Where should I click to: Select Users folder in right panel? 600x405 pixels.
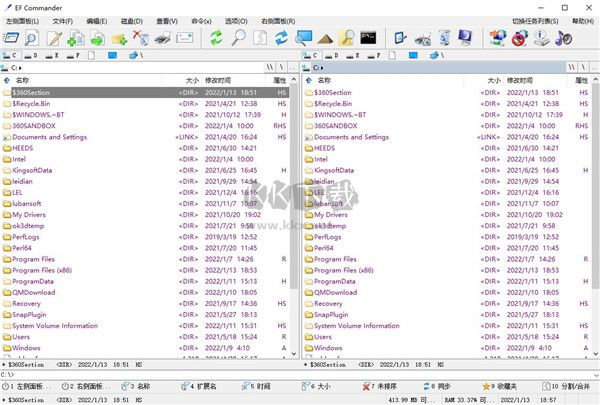coord(447,337)
